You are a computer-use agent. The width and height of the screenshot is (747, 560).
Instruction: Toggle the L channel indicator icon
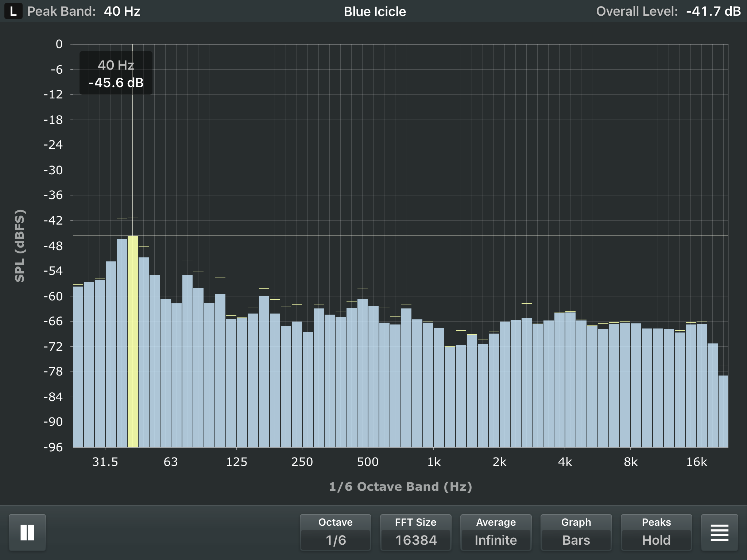[13, 11]
